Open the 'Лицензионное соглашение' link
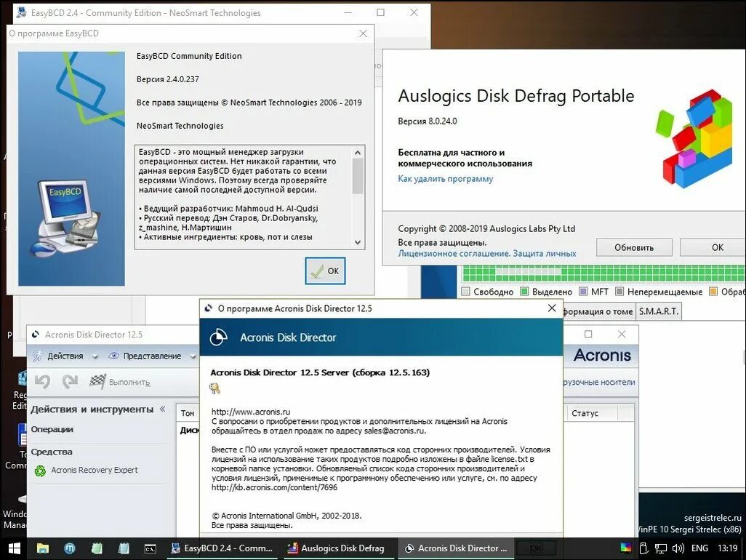This screenshot has height=560, width=746. coord(453,254)
